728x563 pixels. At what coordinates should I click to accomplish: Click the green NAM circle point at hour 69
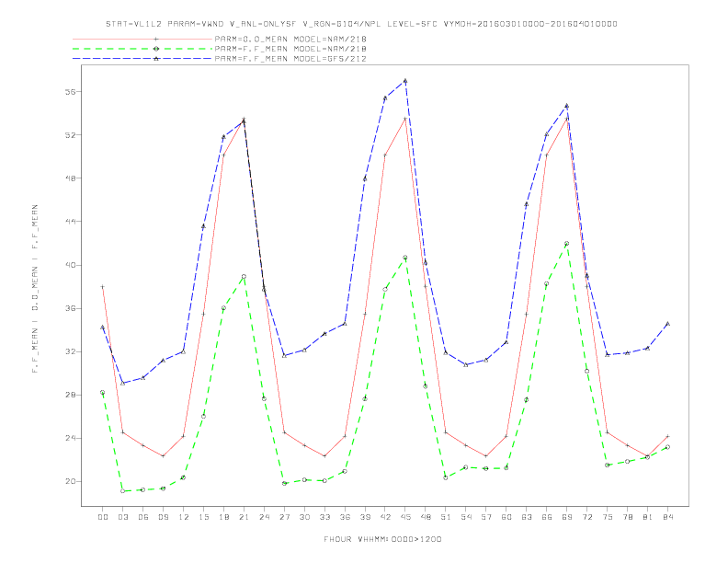566,244
